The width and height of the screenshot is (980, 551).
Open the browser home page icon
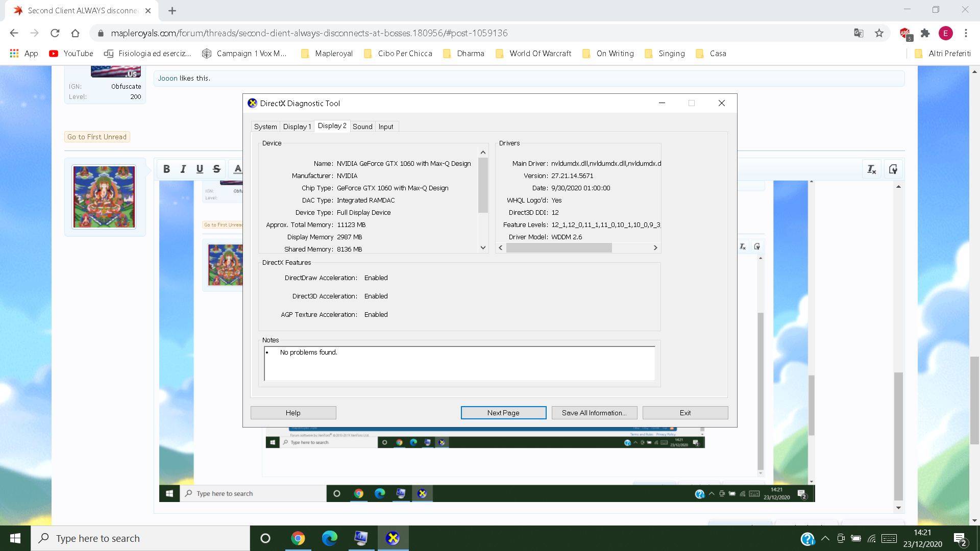tap(75, 33)
